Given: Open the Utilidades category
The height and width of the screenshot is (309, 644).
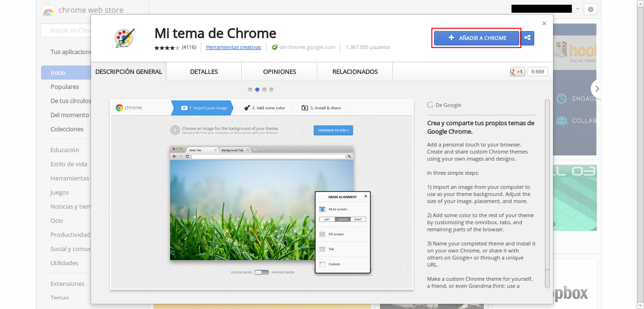Looking at the screenshot, I should coord(65,263).
